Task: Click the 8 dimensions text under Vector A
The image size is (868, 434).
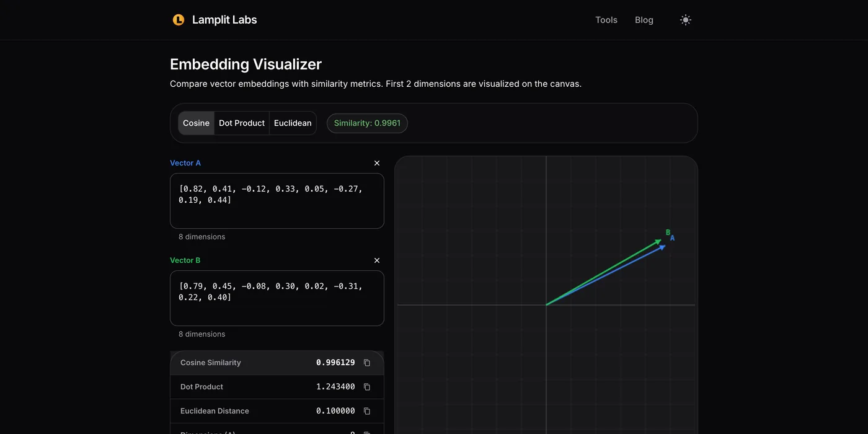Action: point(202,237)
